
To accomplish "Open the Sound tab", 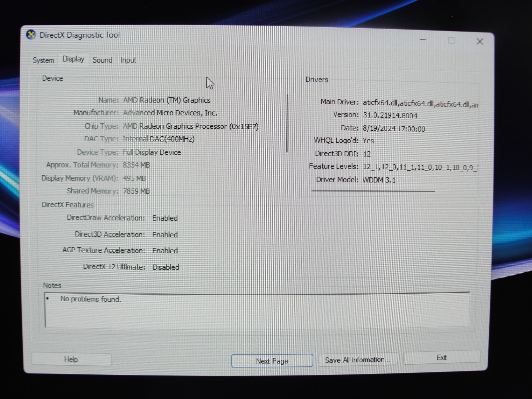I will [x=102, y=60].
